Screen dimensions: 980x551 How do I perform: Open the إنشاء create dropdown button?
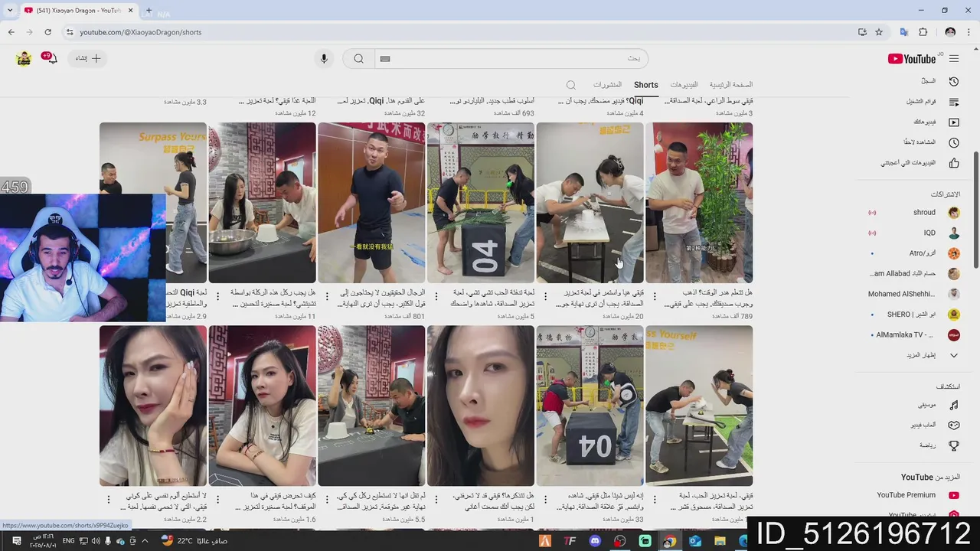88,59
